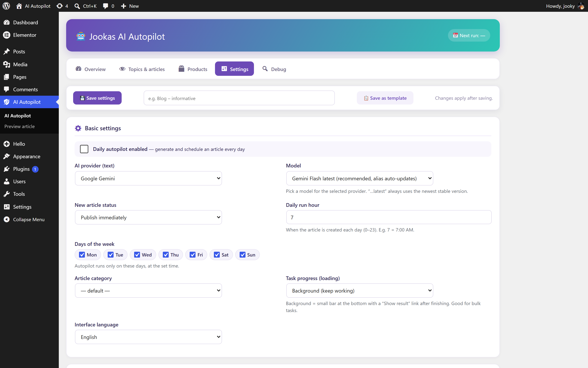588x368 pixels.
Task: Click the template name input field
Action: [239, 98]
